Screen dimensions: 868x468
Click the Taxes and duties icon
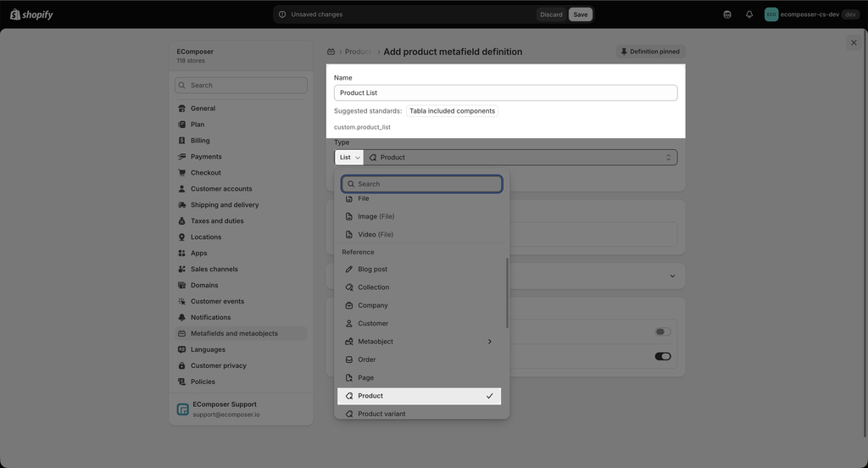[x=181, y=221]
